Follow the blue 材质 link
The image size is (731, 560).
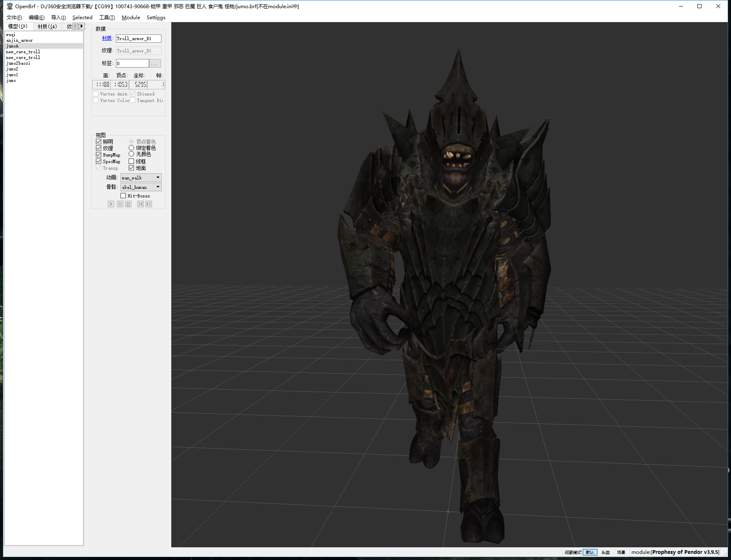point(107,38)
